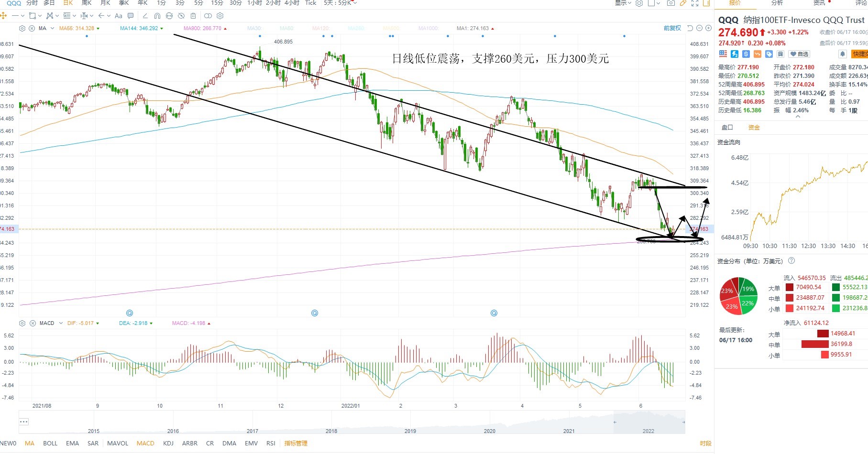Select the KDJ indicator
This screenshot has height=454, width=868.
(x=168, y=443)
